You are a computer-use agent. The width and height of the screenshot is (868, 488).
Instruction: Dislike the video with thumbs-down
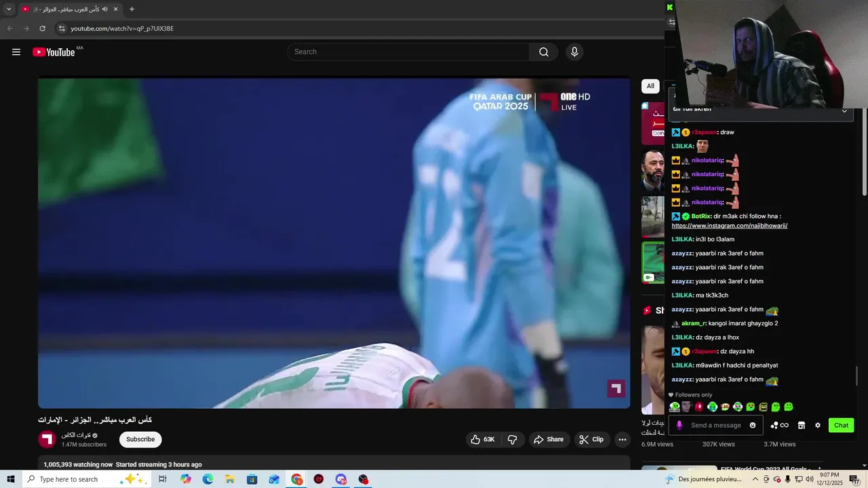tap(513, 439)
